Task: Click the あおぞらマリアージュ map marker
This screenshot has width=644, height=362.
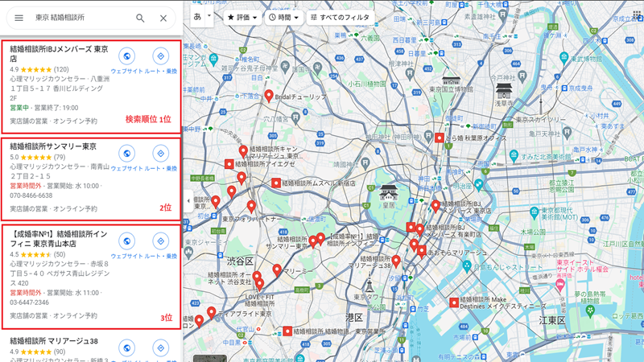Action: 421,251
